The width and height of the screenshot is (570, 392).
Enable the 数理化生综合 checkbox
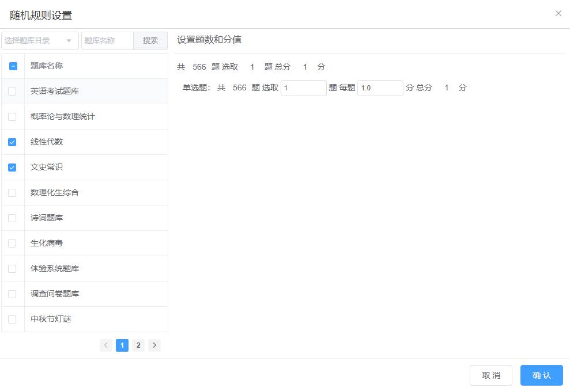pos(13,192)
